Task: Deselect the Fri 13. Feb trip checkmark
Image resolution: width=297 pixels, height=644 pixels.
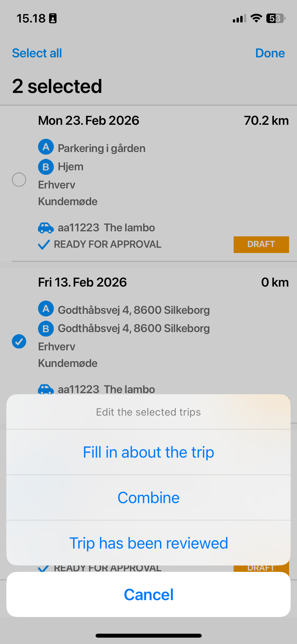Action: [19, 341]
